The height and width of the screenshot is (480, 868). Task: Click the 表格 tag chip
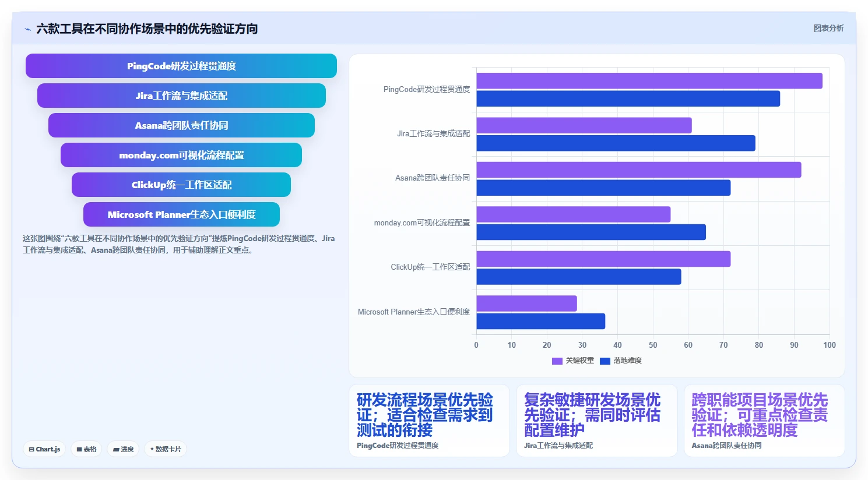click(86, 449)
